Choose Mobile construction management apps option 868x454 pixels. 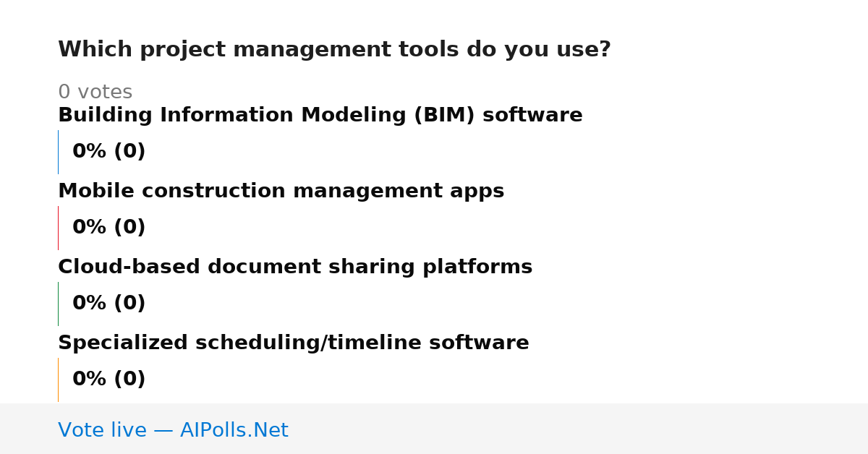point(281,192)
